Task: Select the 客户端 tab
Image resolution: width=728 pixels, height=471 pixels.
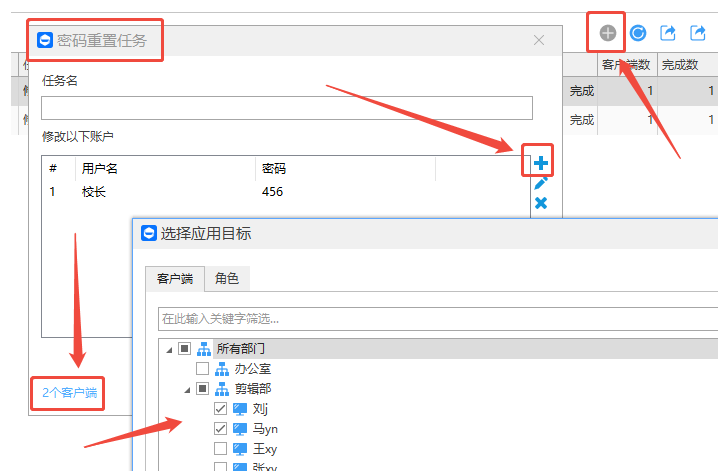Action: point(175,279)
